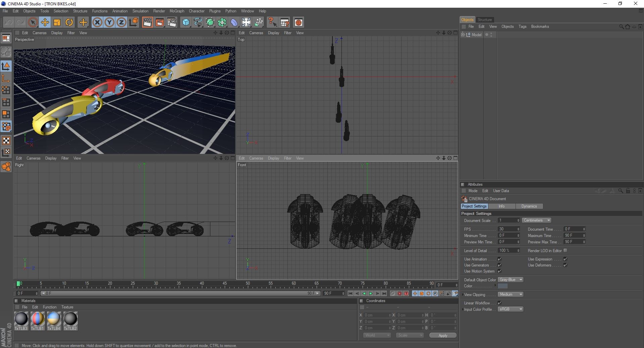Open the View Clipping Medium dropdown

[511, 295]
